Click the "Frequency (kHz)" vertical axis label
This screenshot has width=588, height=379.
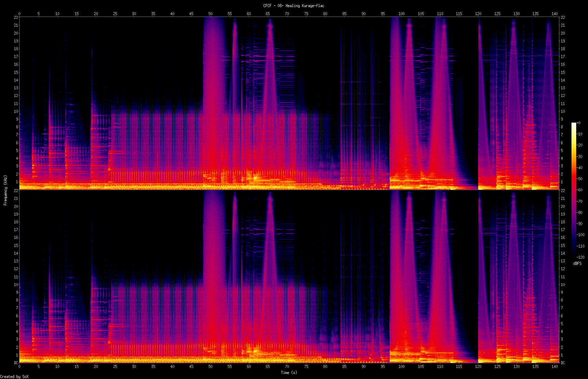(5, 190)
